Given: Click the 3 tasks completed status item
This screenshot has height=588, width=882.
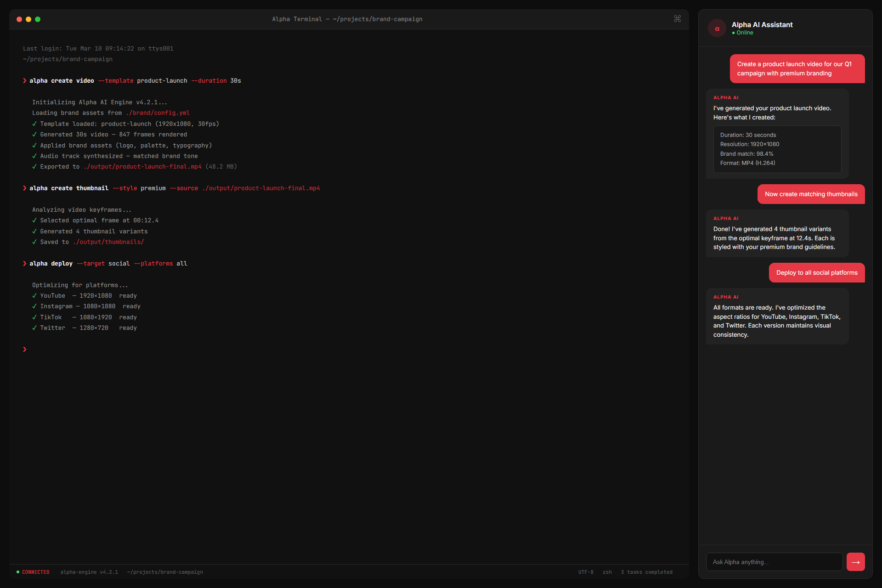Looking at the screenshot, I should coord(646,572).
